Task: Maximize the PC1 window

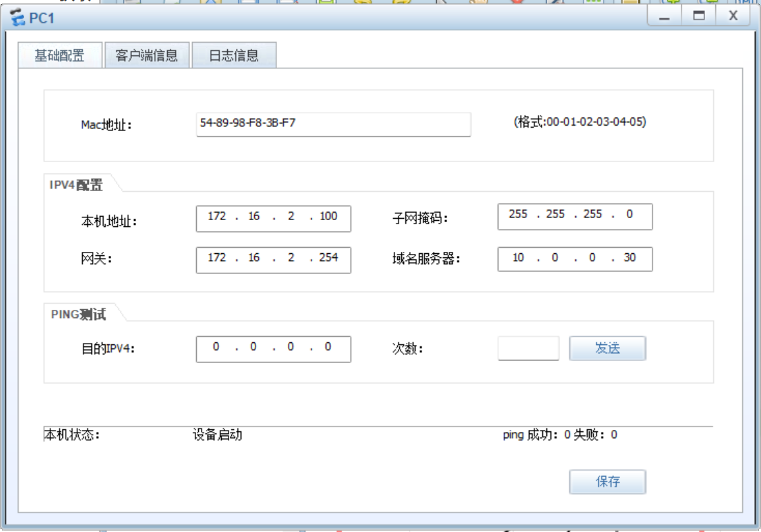Action: [x=699, y=17]
